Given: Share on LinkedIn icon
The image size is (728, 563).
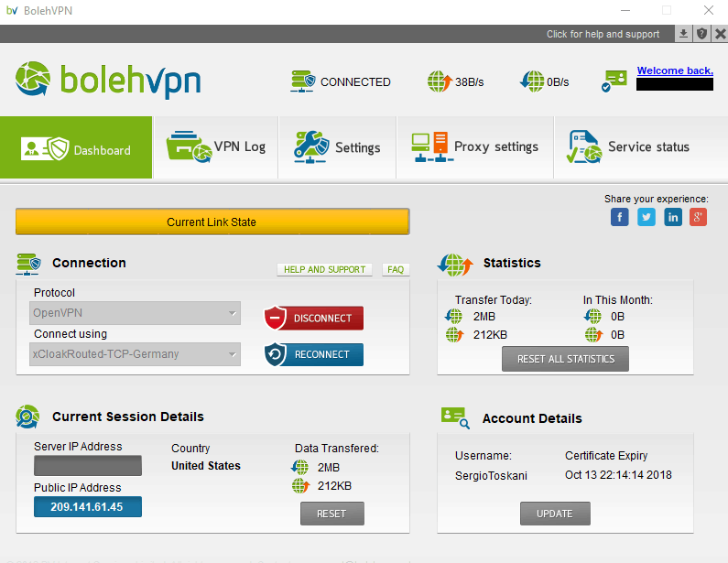Looking at the screenshot, I should [673, 217].
